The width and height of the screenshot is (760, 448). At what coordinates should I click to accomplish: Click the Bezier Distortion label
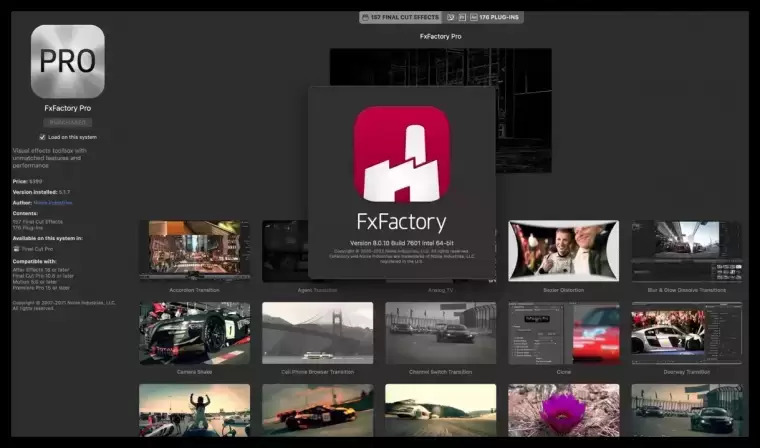pyautogui.click(x=564, y=290)
